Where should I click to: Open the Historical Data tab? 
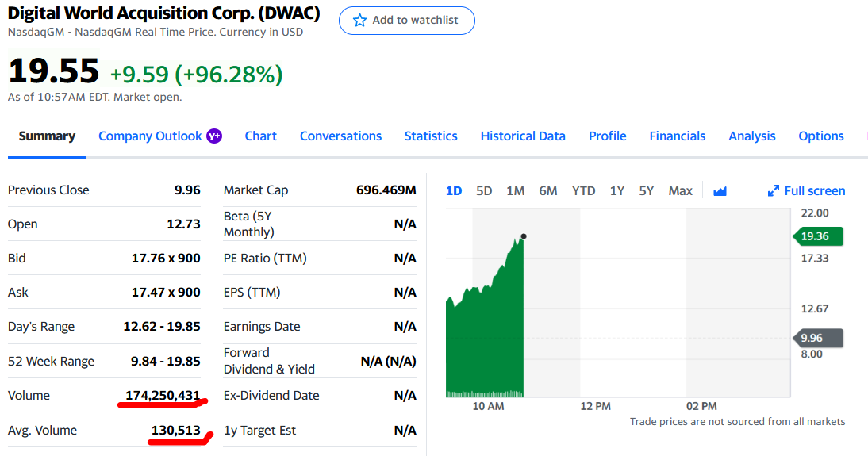coord(523,136)
